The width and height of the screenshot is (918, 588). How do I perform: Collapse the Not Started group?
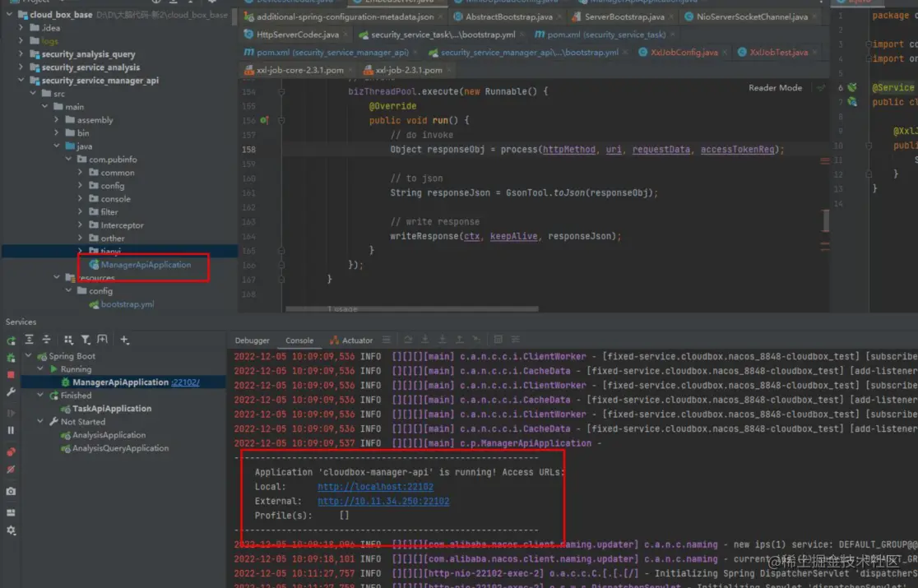40,421
